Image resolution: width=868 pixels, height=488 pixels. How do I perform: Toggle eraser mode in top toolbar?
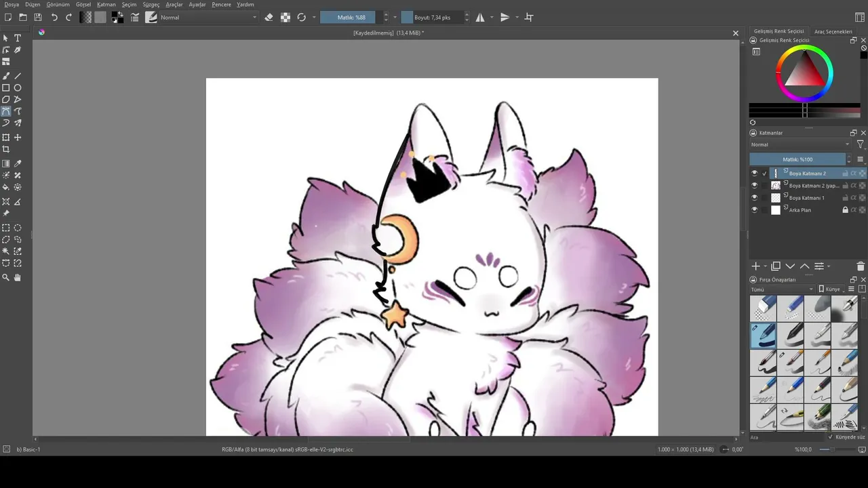pos(269,18)
